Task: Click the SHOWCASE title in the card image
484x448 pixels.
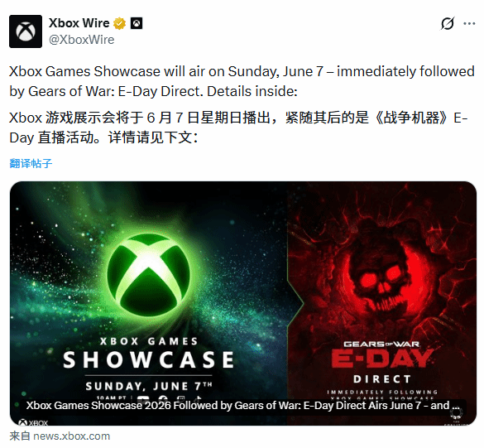Action: [x=148, y=360]
